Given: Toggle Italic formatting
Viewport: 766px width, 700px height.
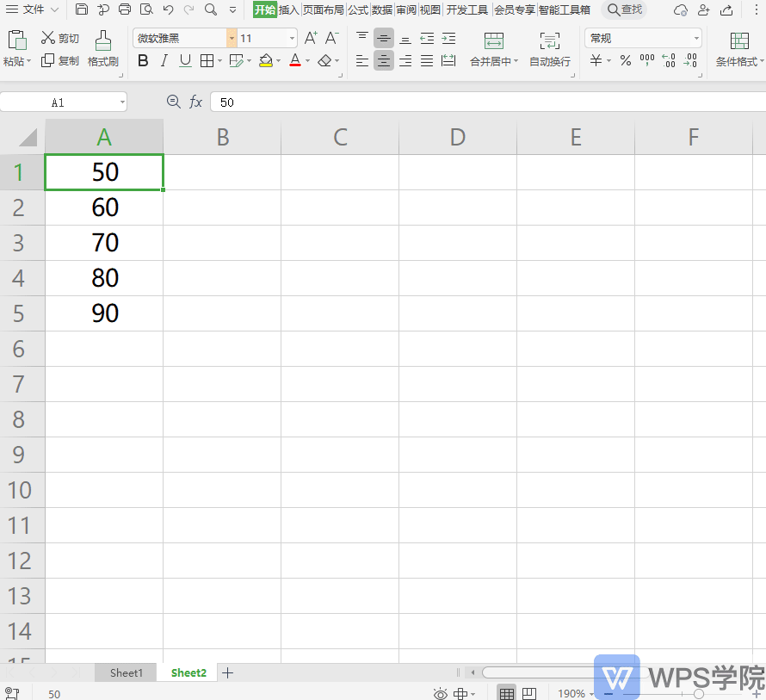Looking at the screenshot, I should pyautogui.click(x=164, y=61).
